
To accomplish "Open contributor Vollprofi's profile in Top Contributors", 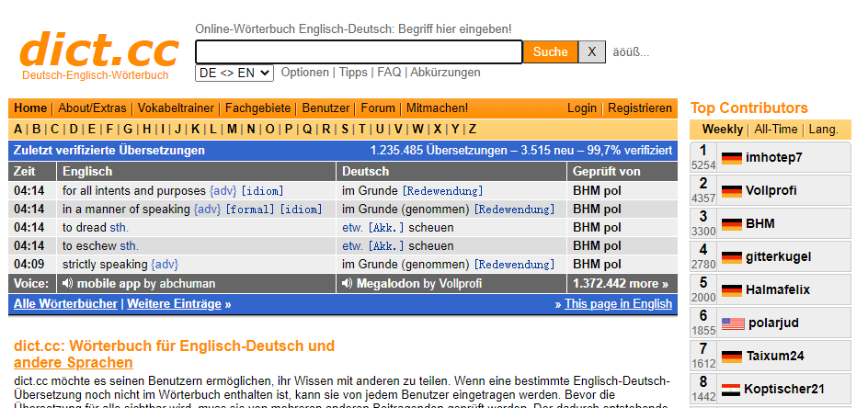I will [x=771, y=191].
